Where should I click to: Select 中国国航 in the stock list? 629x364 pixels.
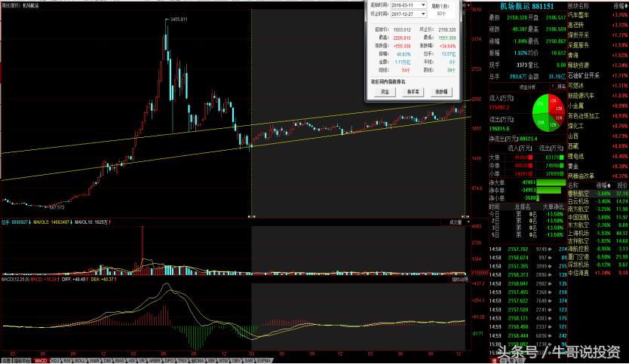(598, 217)
